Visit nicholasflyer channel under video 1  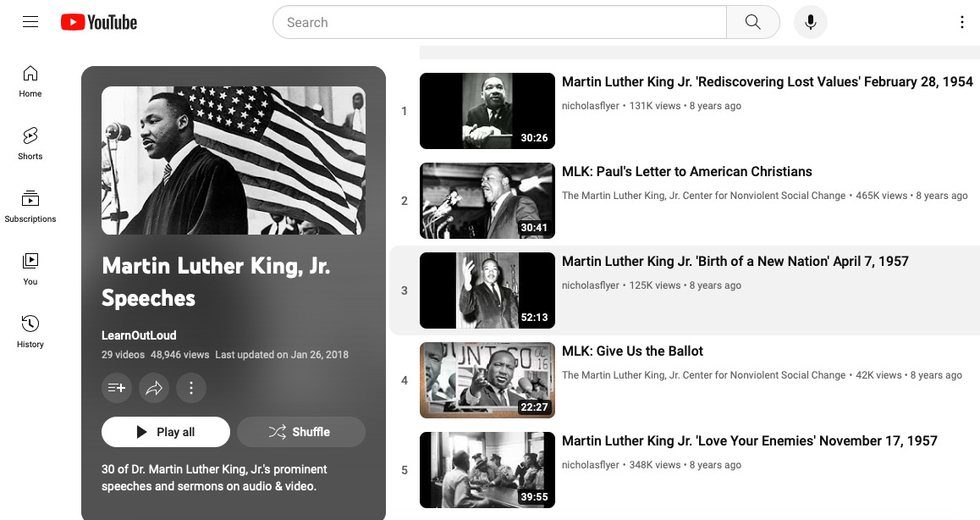tap(590, 106)
